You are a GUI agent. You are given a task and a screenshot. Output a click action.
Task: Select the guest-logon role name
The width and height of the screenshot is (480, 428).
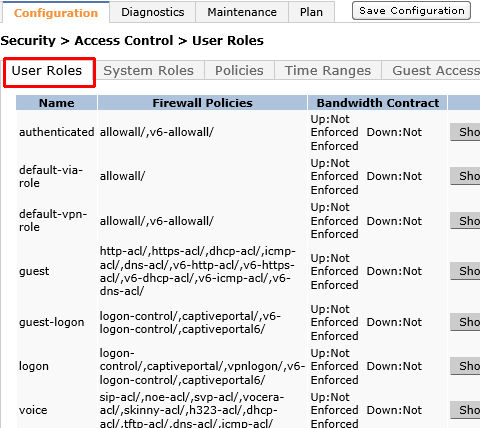(x=52, y=322)
